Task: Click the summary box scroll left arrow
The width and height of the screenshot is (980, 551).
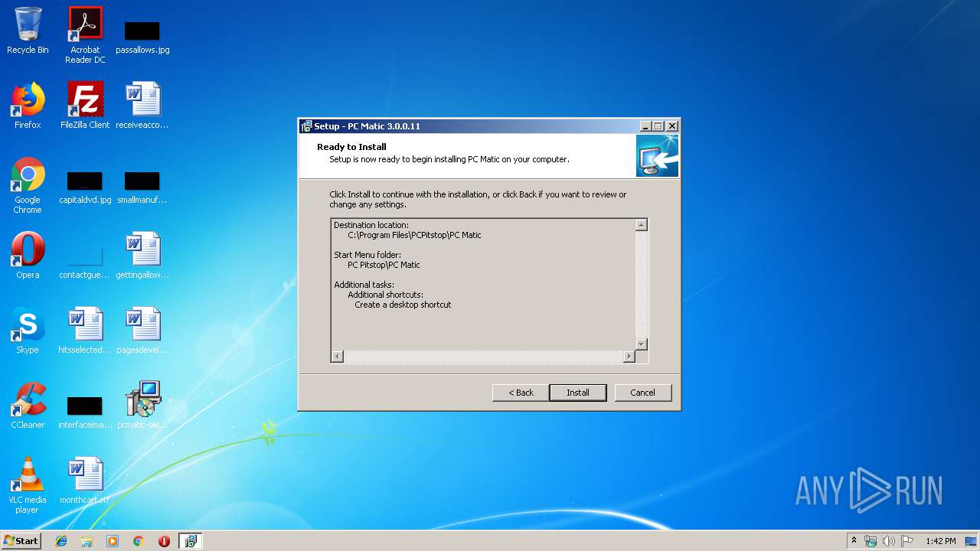Action: 338,357
